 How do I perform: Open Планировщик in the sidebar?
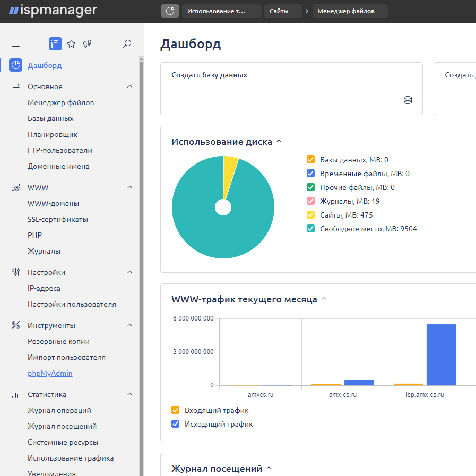pyautogui.click(x=53, y=134)
